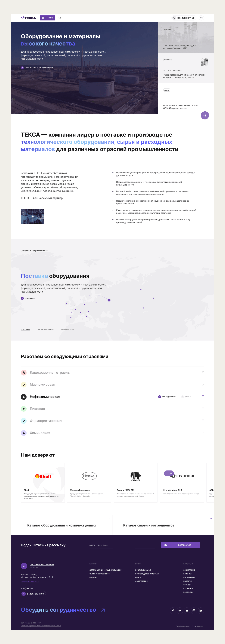Click the footer link Контакты
The width and height of the screenshot is (225, 644).
tap(188, 592)
